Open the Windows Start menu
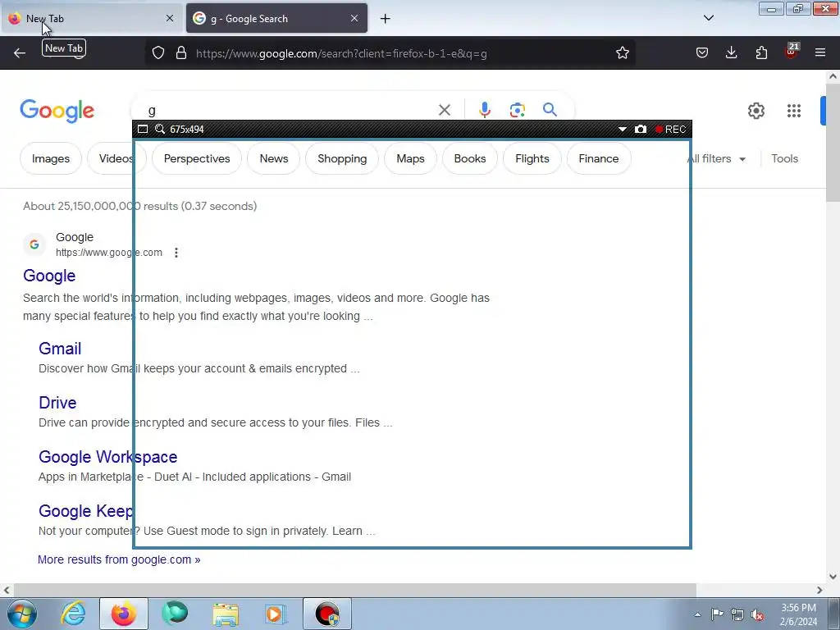This screenshot has height=630, width=840. pos(22,614)
